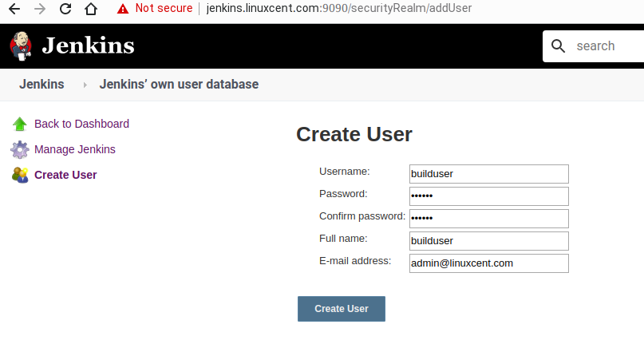Focus the Username field containing builduser
Screen dimensions: 644x348
[x=488, y=174]
